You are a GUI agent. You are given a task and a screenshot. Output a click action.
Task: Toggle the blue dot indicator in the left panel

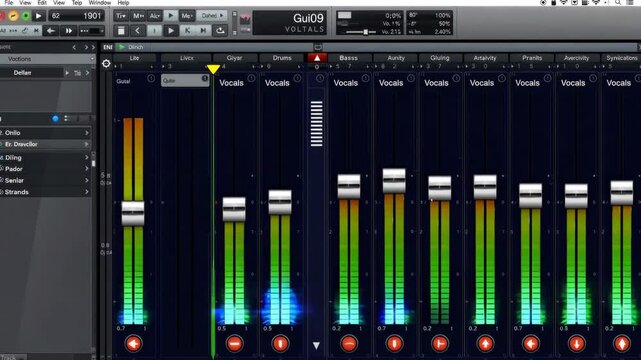click(56, 119)
